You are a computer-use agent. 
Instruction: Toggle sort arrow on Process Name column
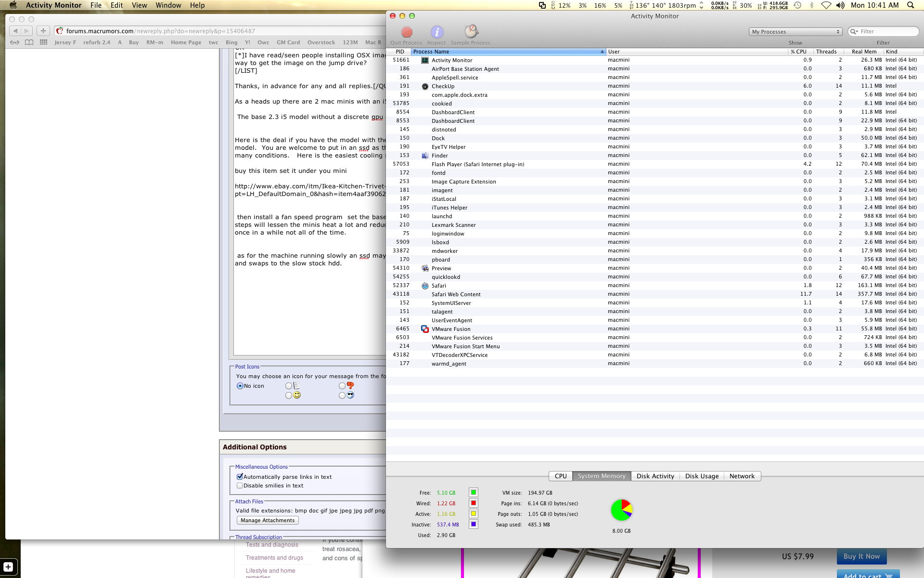click(x=602, y=52)
